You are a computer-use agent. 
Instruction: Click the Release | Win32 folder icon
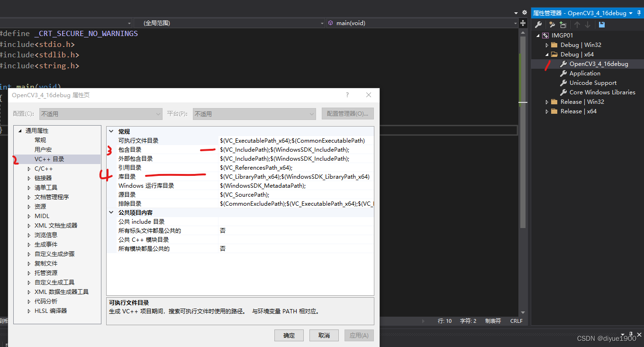(554, 102)
